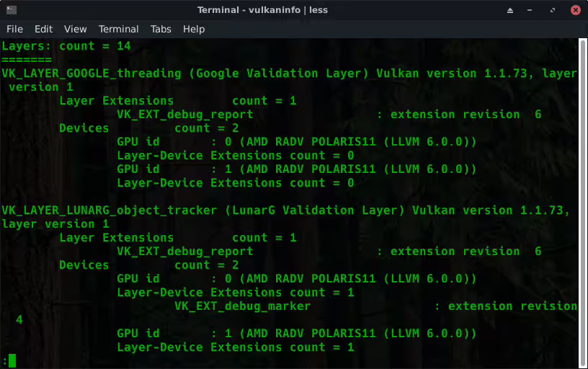Click 'GPU id : 0' line under GOOGLE_threading layer

point(297,142)
